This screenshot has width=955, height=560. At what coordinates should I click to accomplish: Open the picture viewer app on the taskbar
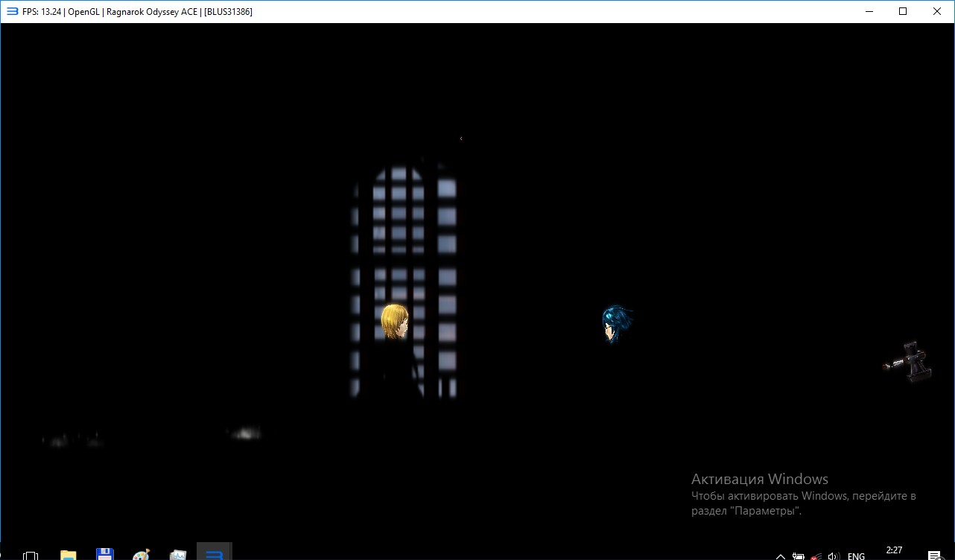[177, 555]
